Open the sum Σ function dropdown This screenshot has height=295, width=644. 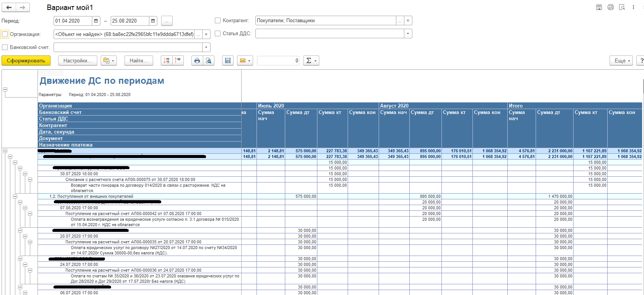311,60
